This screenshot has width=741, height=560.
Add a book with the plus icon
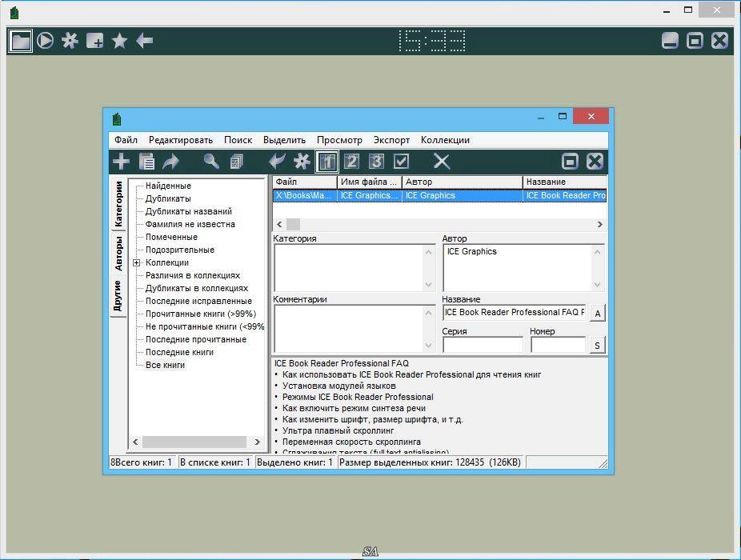122,162
